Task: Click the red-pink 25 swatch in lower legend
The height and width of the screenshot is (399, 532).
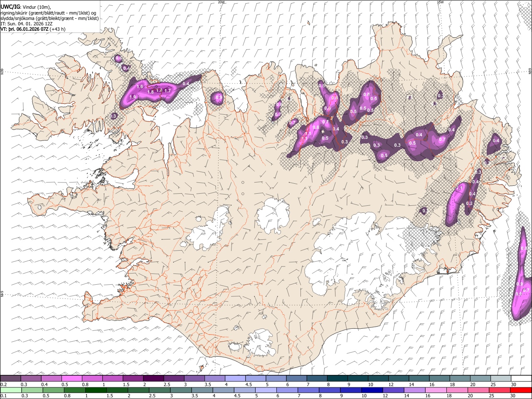Action: coord(499,390)
